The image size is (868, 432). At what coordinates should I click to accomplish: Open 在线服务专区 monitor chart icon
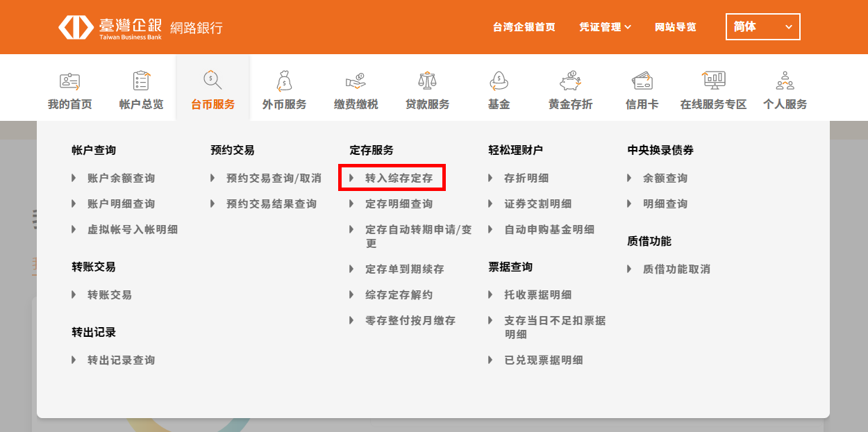tap(713, 81)
